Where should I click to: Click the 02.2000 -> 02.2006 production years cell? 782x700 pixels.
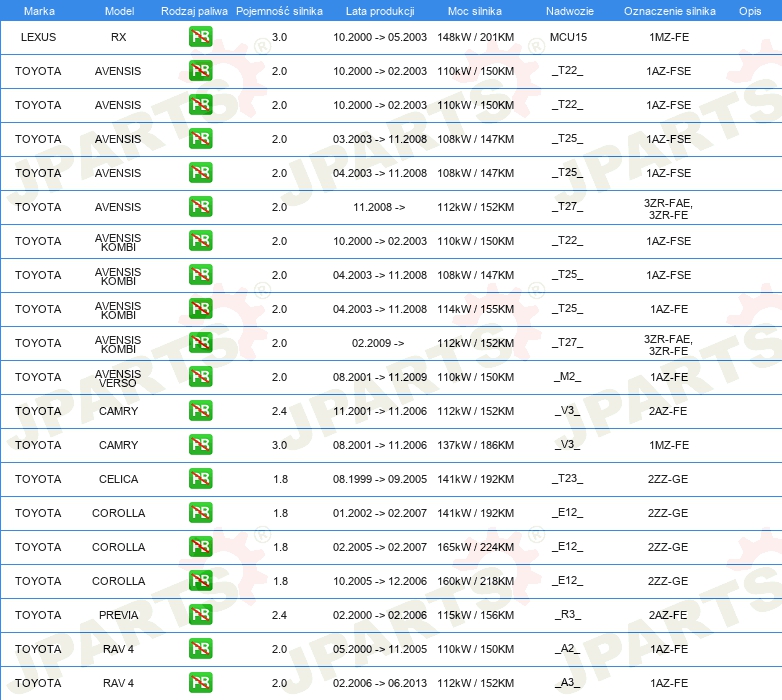380,615
